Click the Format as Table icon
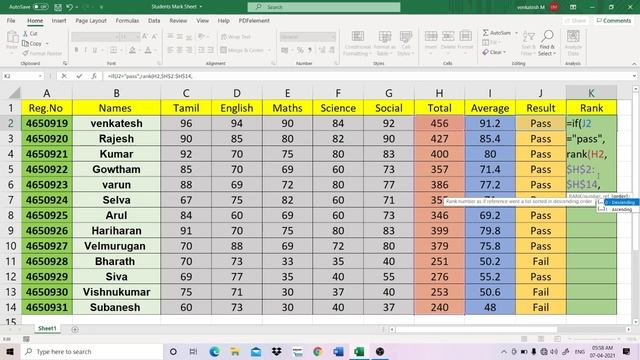Viewport: 640px width, 360px height. tap(384, 37)
